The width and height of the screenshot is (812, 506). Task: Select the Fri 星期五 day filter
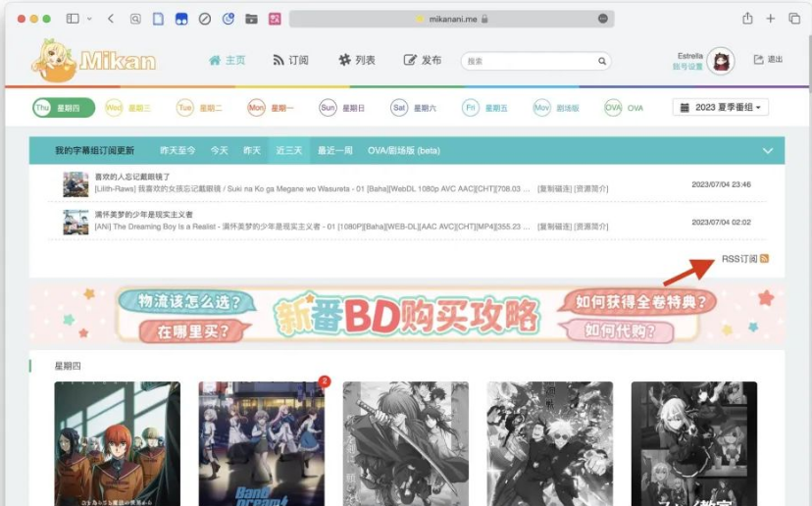(484, 108)
